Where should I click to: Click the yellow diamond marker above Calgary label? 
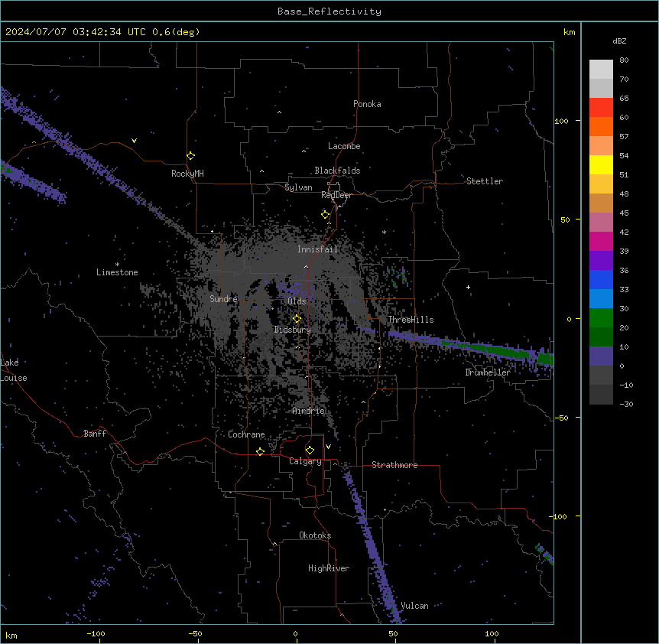[x=310, y=450]
